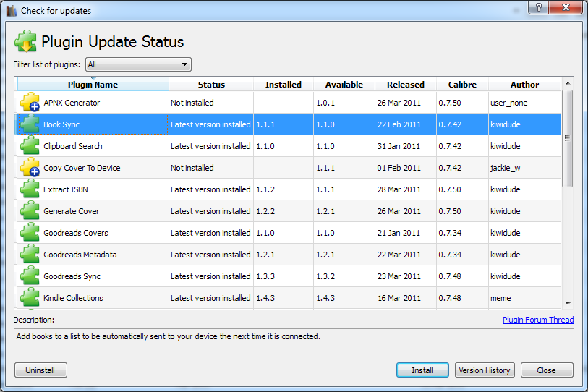
Task: Click the description text box
Action: click(294, 343)
